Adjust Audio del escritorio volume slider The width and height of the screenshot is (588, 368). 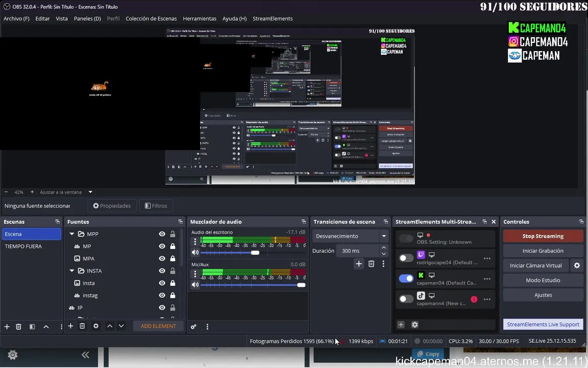(255, 252)
